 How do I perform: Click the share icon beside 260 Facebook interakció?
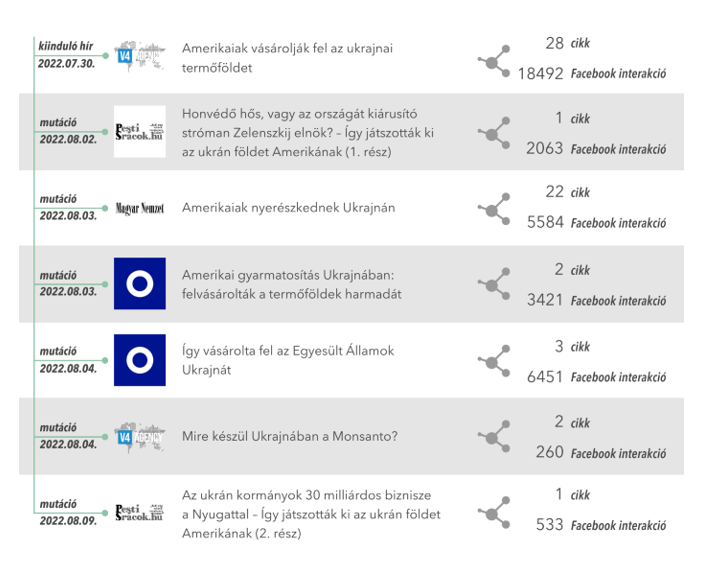(494, 437)
